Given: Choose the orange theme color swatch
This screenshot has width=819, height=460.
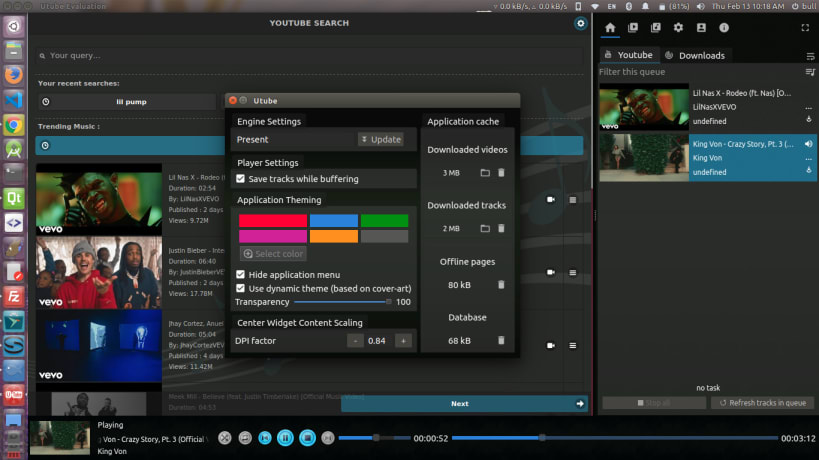Looking at the screenshot, I should coord(334,237).
